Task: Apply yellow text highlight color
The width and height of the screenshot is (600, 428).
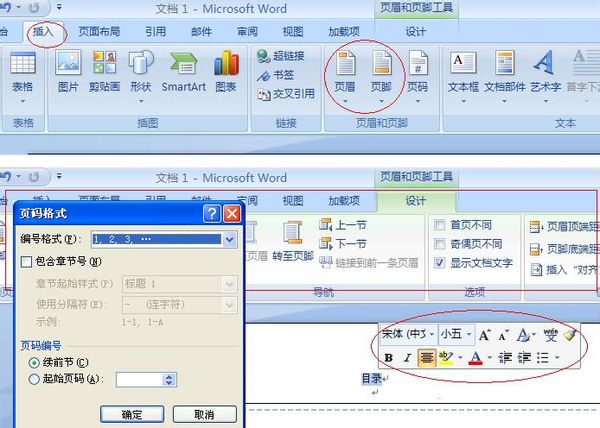Action: (x=446, y=358)
